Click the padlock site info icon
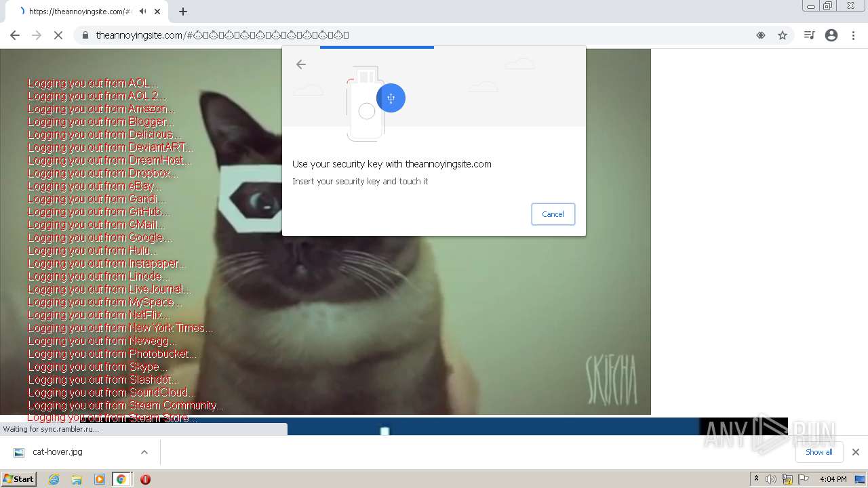Image resolution: width=868 pixels, height=488 pixels. coord(85,35)
